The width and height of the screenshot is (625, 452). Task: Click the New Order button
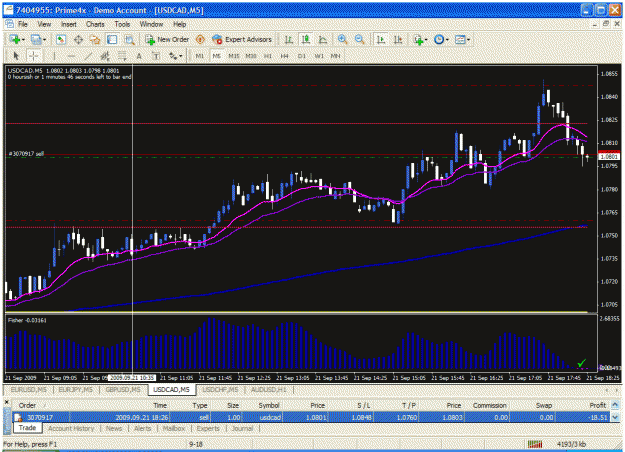167,39
